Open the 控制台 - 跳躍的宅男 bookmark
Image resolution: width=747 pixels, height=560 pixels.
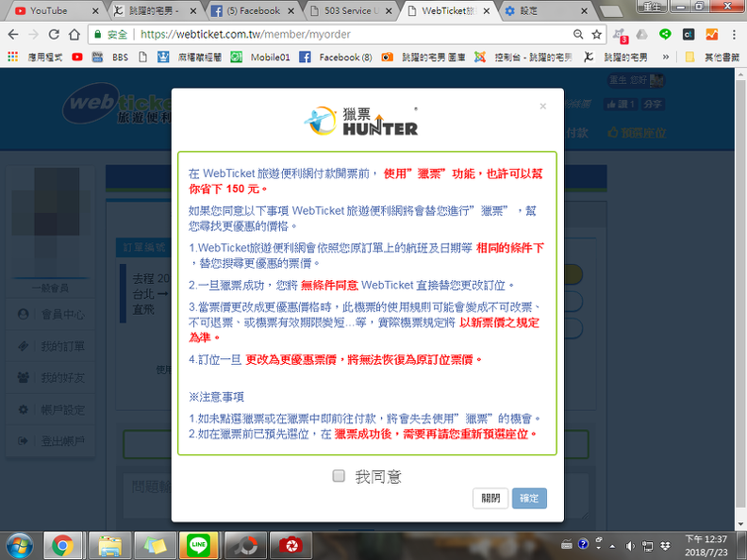point(523,58)
